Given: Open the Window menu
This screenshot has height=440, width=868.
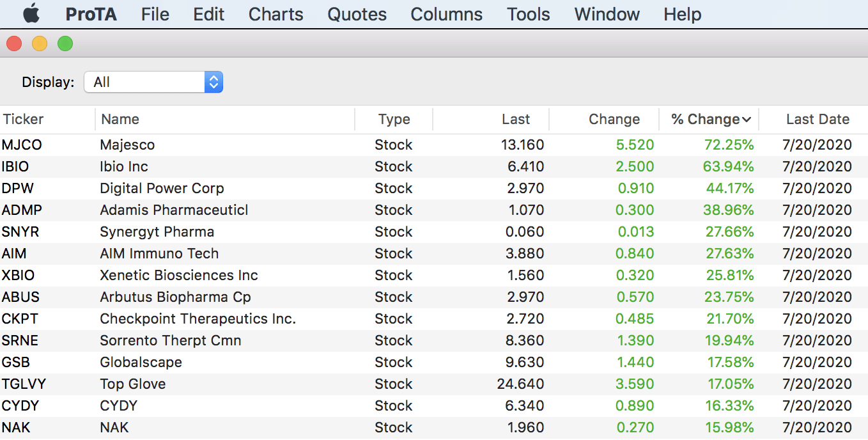Looking at the screenshot, I should tap(607, 14).
